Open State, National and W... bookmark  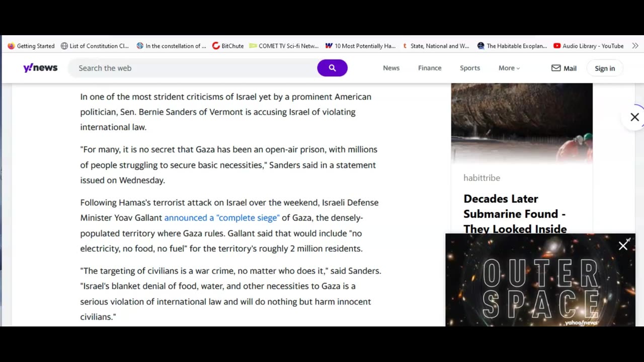coord(435,46)
